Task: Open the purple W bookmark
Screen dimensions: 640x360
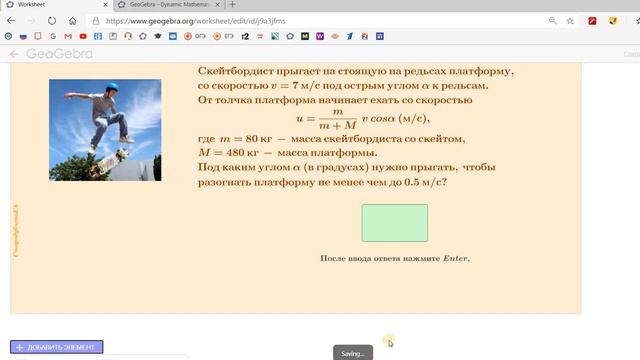Action: [x=320, y=36]
